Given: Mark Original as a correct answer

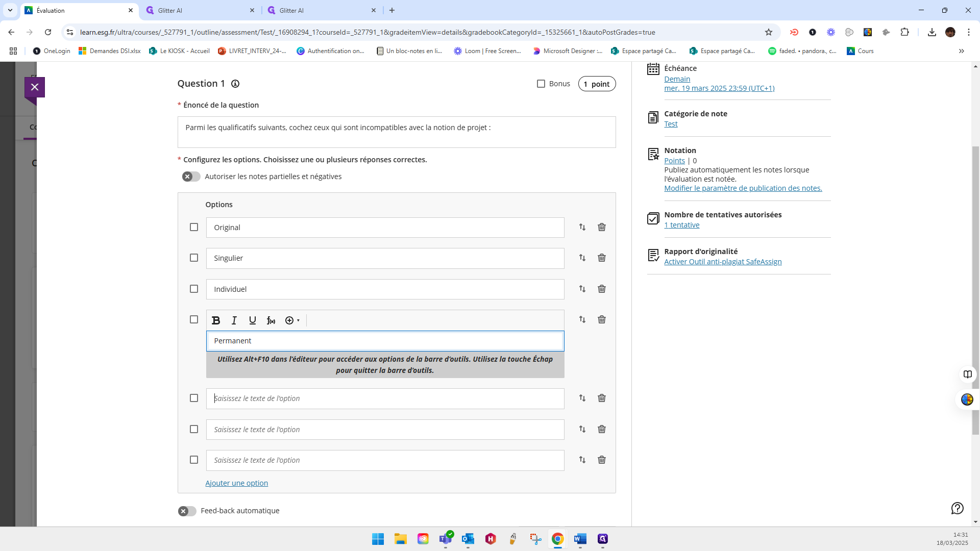Looking at the screenshot, I should click(194, 227).
